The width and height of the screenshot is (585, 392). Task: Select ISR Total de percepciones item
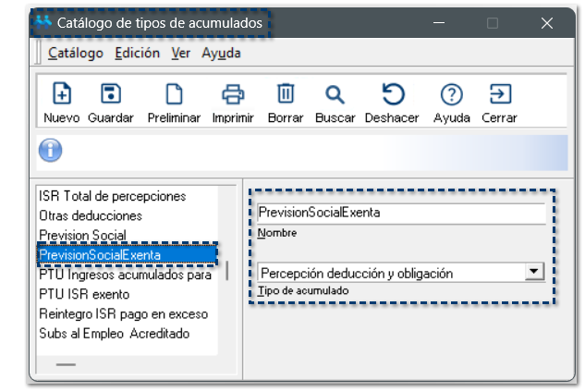112,196
